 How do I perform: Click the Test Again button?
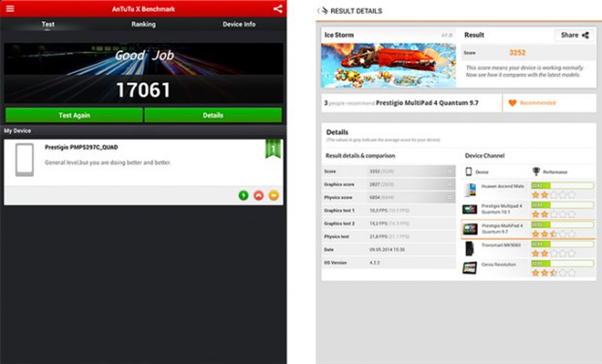point(74,115)
